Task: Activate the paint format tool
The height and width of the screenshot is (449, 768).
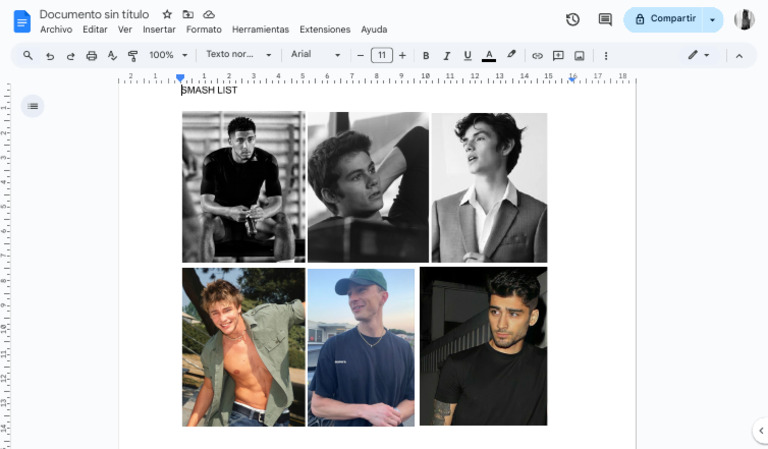Action: (x=132, y=56)
